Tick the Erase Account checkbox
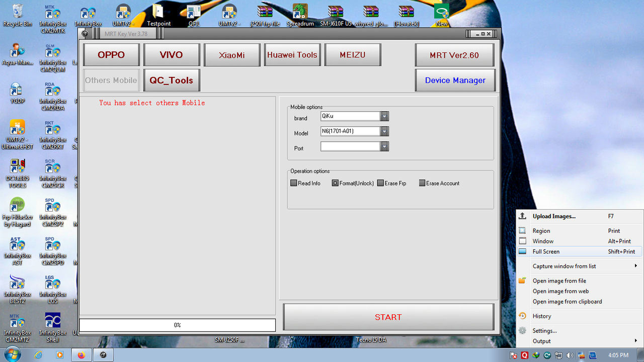The image size is (644, 362). point(422,183)
